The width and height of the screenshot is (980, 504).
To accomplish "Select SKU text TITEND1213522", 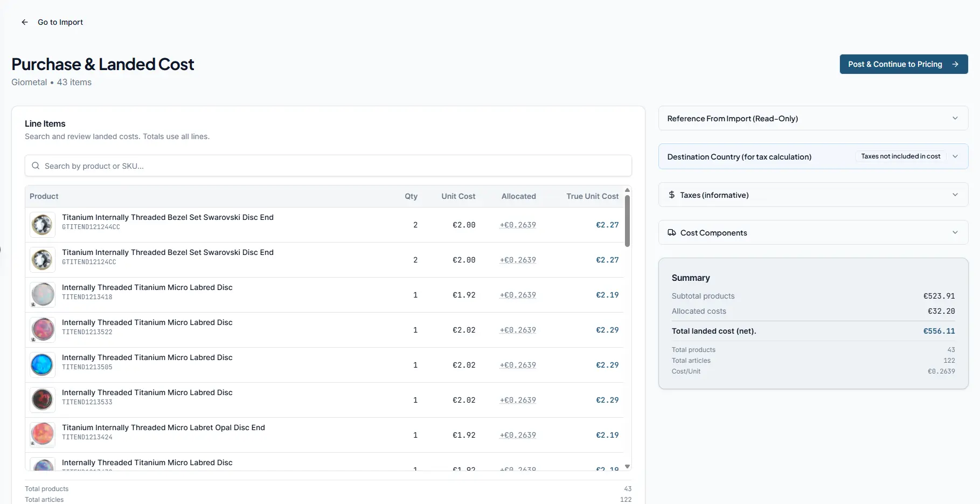I will [x=87, y=332].
